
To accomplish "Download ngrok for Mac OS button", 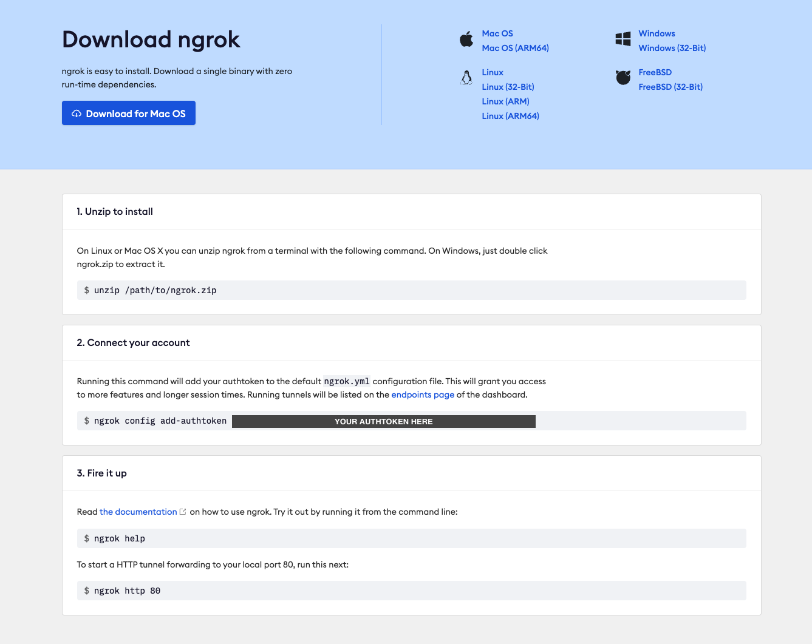I will click(129, 113).
